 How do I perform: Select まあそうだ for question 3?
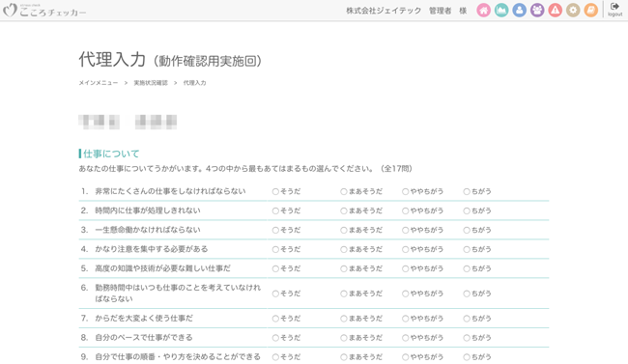click(344, 230)
